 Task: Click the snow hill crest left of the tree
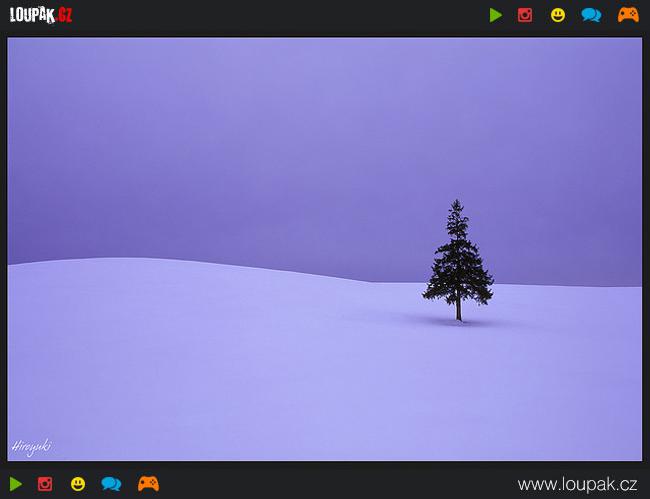tap(150, 261)
